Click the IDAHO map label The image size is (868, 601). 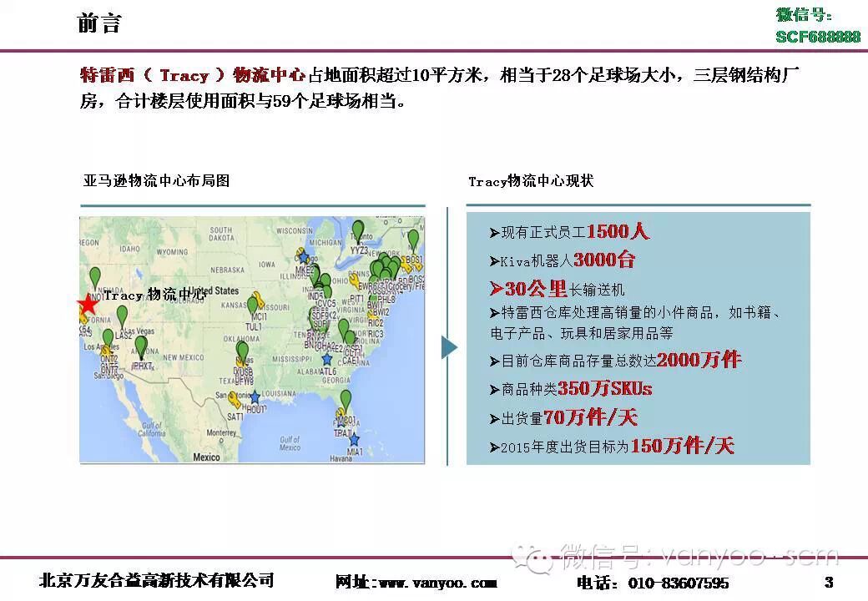[130, 249]
